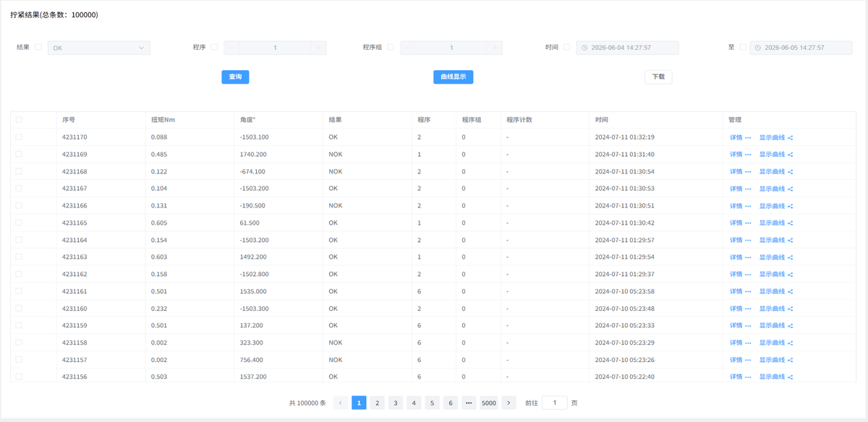Switch to page 4
The image size is (868, 422).
click(414, 402)
